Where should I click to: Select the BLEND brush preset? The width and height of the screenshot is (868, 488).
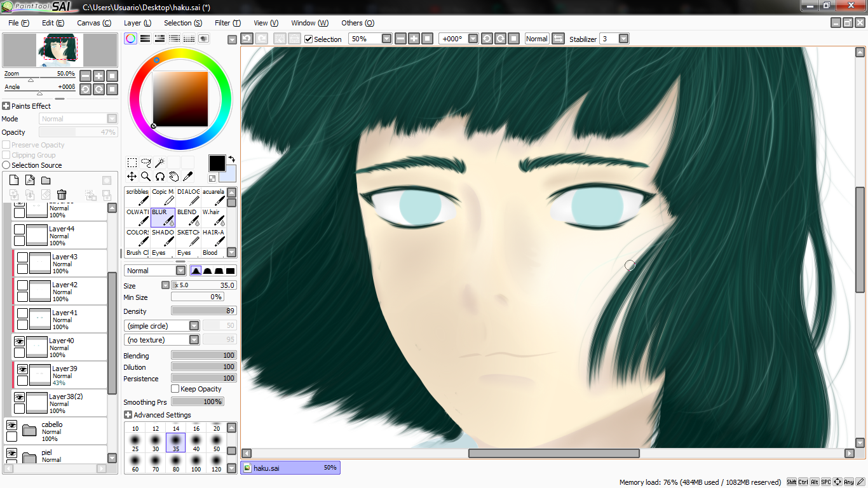189,217
